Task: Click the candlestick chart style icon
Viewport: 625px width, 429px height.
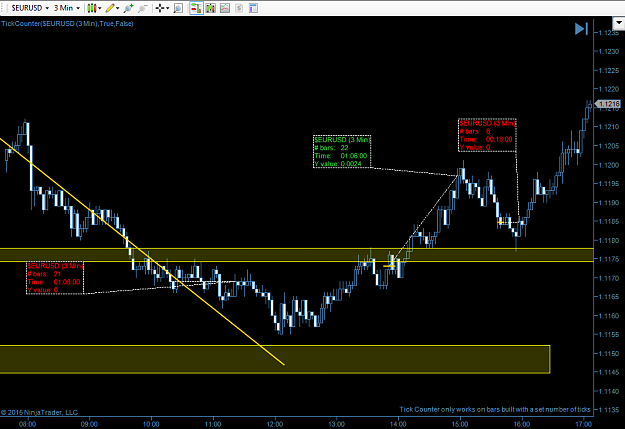Action: [x=92, y=8]
